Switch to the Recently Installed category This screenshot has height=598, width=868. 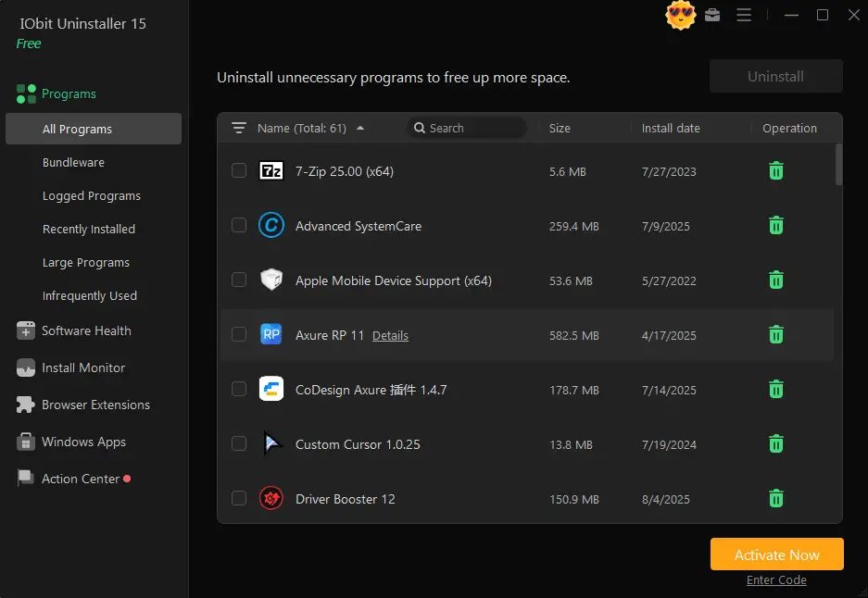[x=88, y=229]
